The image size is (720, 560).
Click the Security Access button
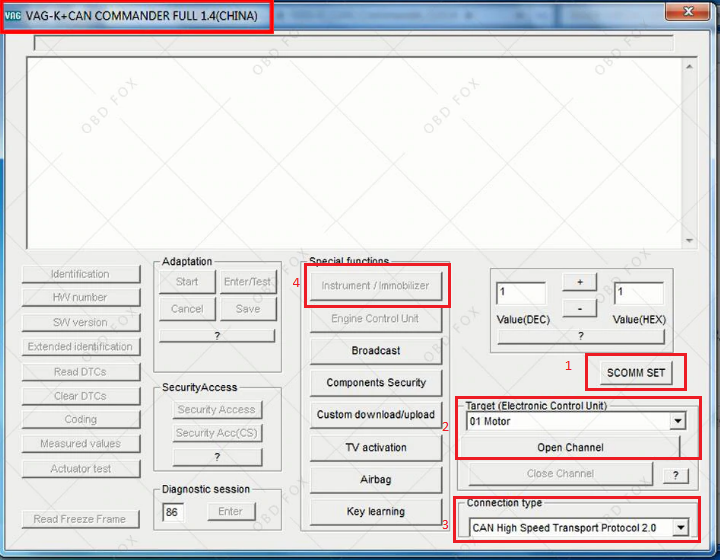pyautogui.click(x=217, y=409)
